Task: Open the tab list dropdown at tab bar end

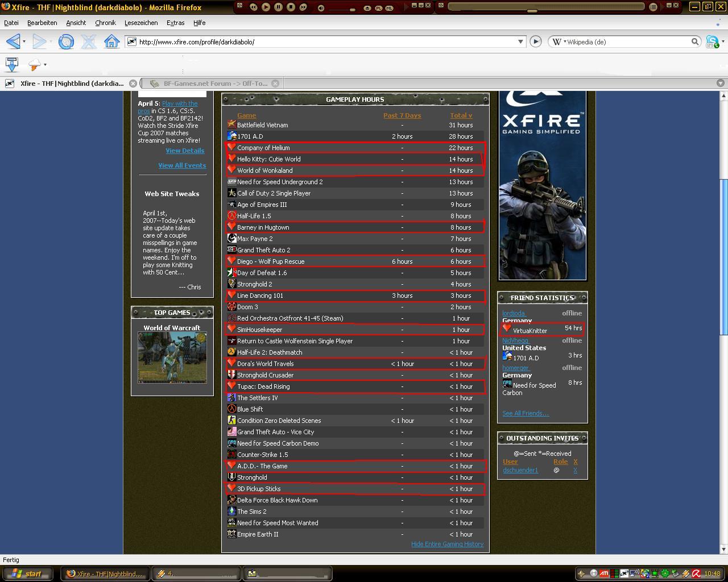Action: coord(721,83)
